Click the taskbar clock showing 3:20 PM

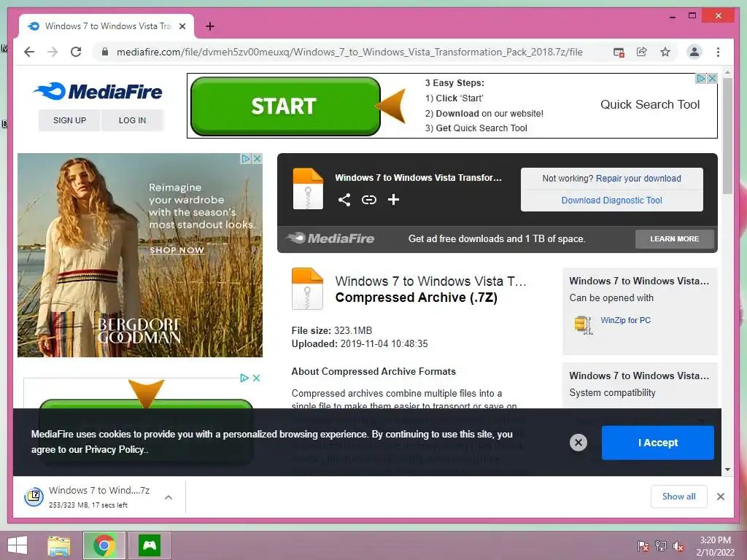point(716,546)
